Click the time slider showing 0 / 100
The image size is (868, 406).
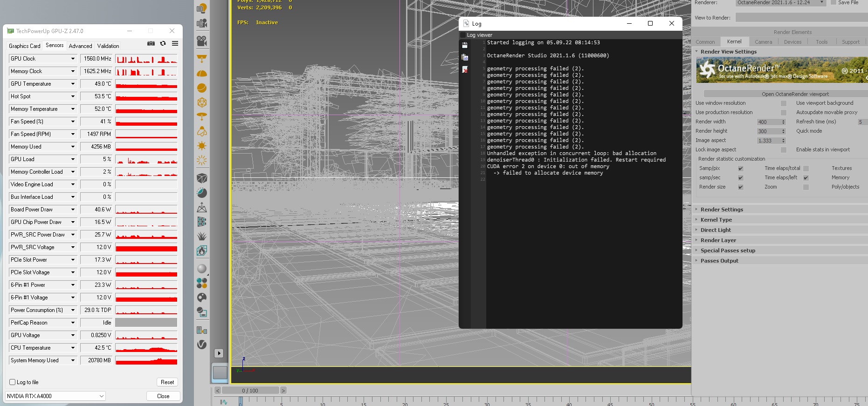(250, 391)
